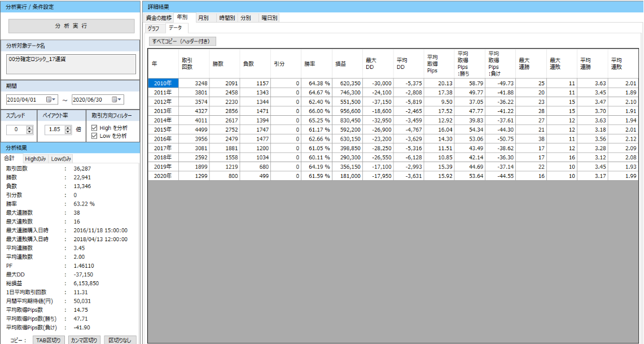644x344 pixels.
Task: Click the 勝率 column header
Action: tap(316, 64)
